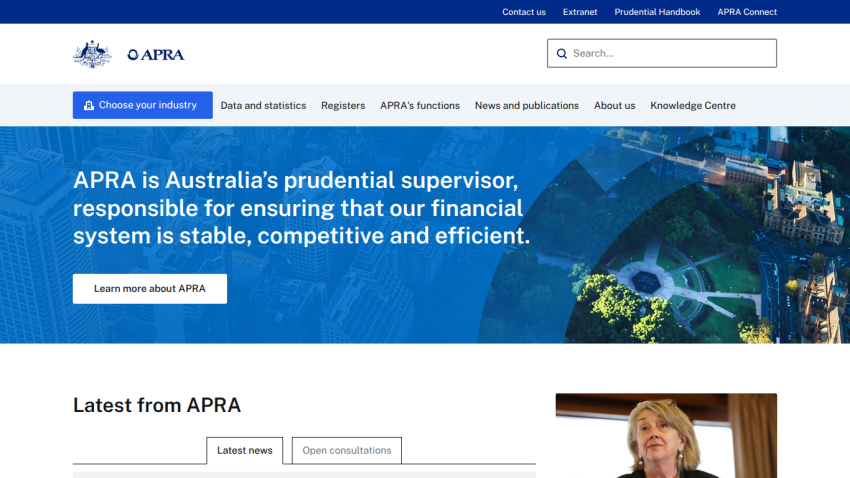Go to the Extranet link
The image size is (850, 478).
click(579, 12)
